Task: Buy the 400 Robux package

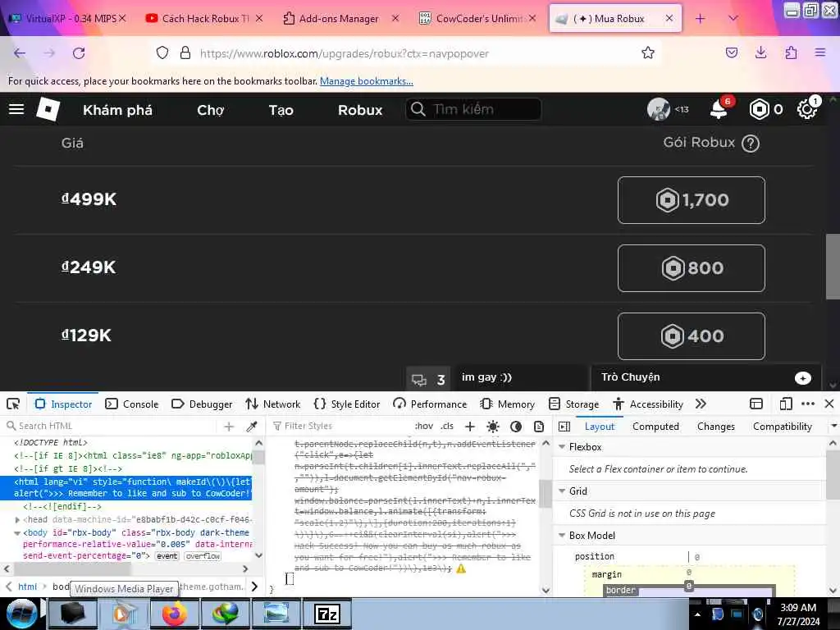Action: (691, 336)
